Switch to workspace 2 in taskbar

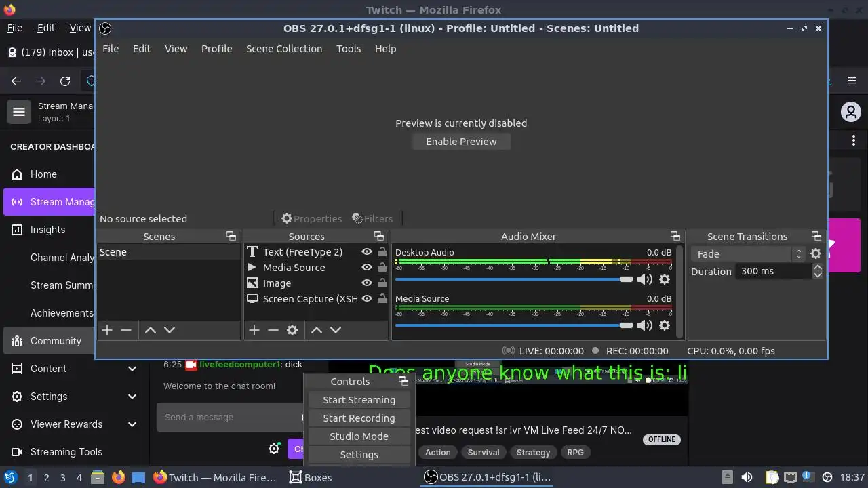(46, 477)
